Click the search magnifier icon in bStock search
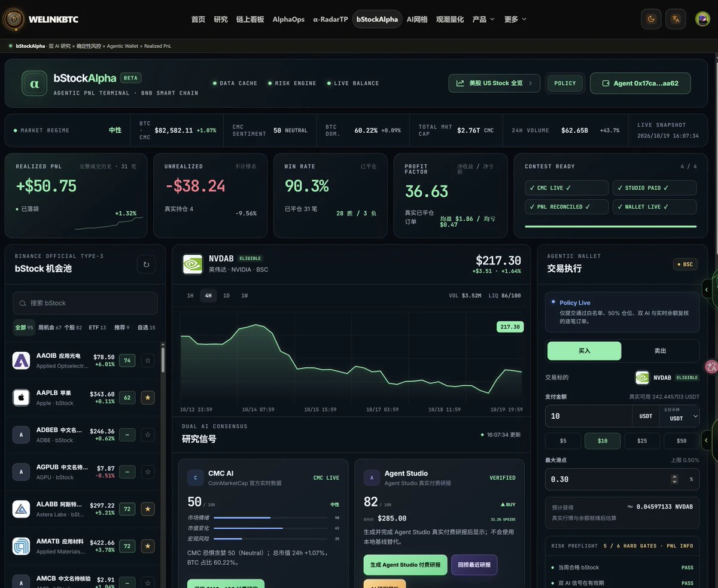Image resolution: width=718 pixels, height=588 pixels. (x=23, y=303)
